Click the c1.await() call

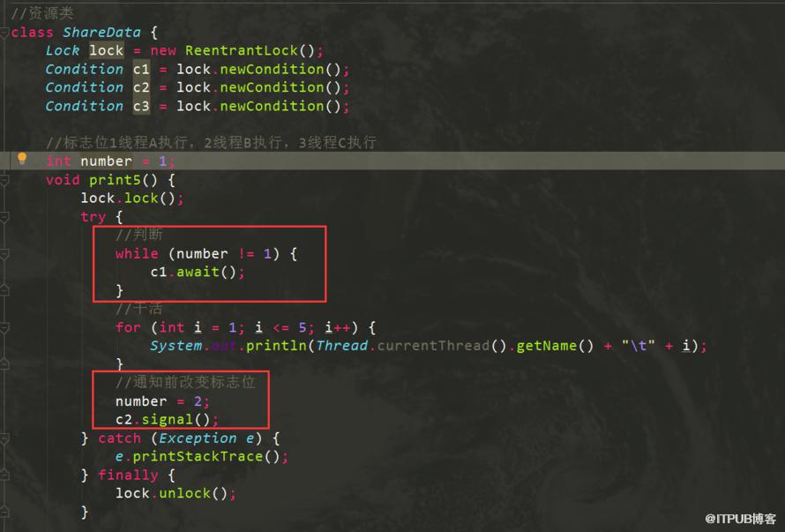(x=198, y=272)
